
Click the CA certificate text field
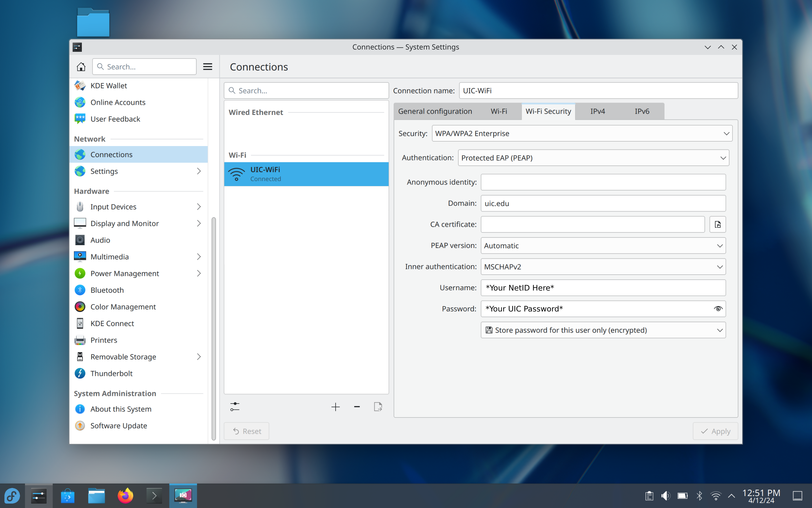(x=593, y=224)
